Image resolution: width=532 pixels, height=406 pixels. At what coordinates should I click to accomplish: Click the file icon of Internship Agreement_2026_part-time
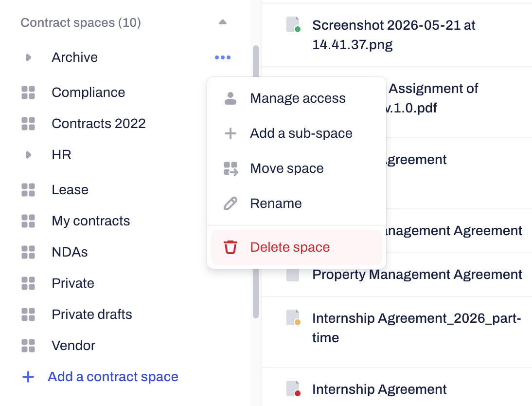(x=293, y=318)
